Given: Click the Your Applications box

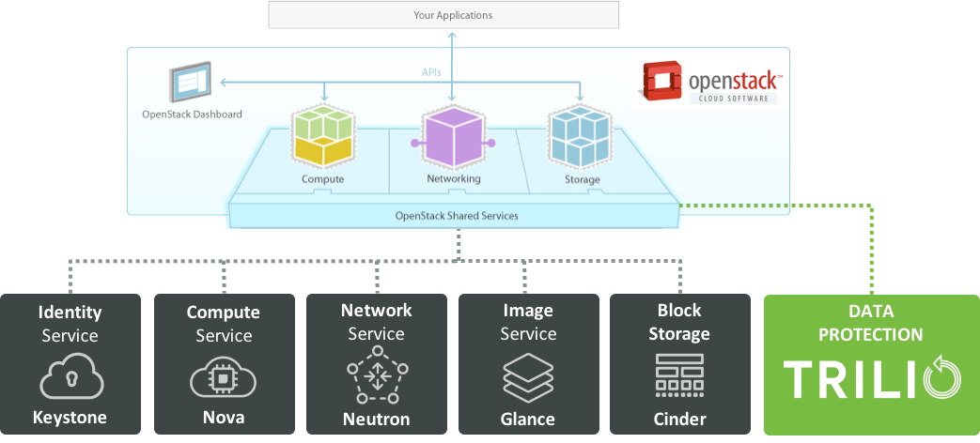Looking at the screenshot, I should tap(443, 15).
